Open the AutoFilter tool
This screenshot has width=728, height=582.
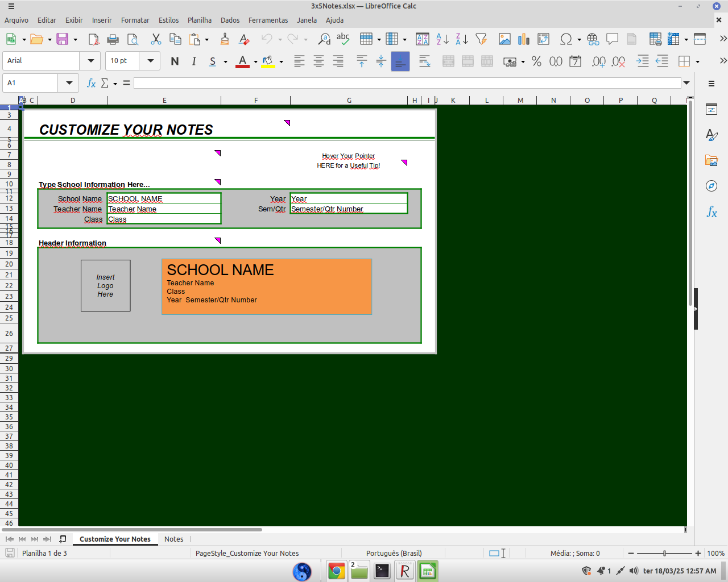(x=482, y=39)
